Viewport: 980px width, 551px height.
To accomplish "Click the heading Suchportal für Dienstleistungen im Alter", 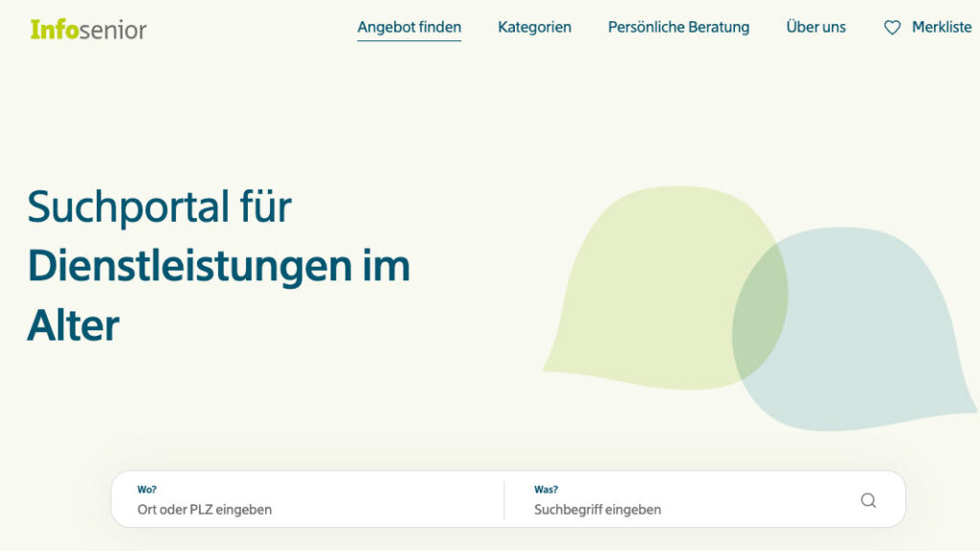I will [x=219, y=266].
